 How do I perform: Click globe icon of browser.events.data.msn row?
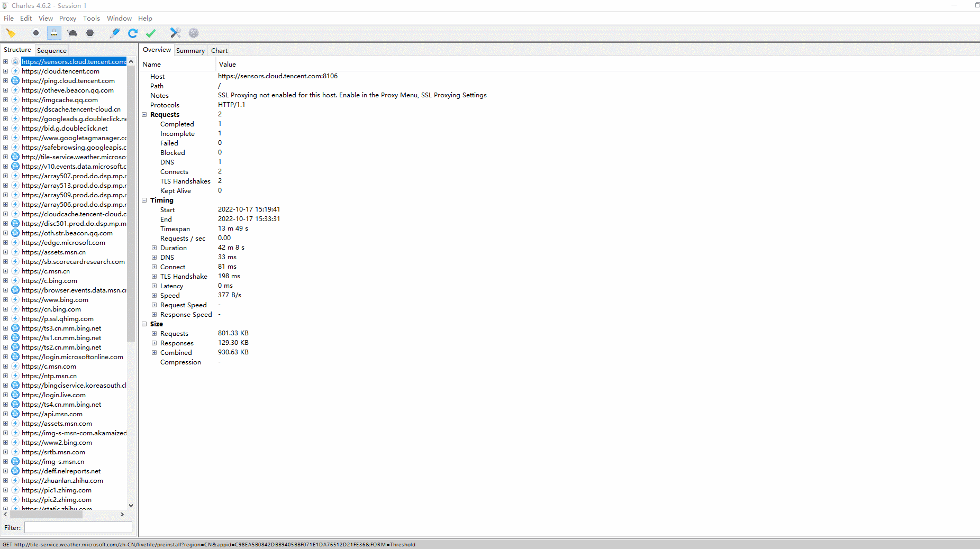(15, 290)
